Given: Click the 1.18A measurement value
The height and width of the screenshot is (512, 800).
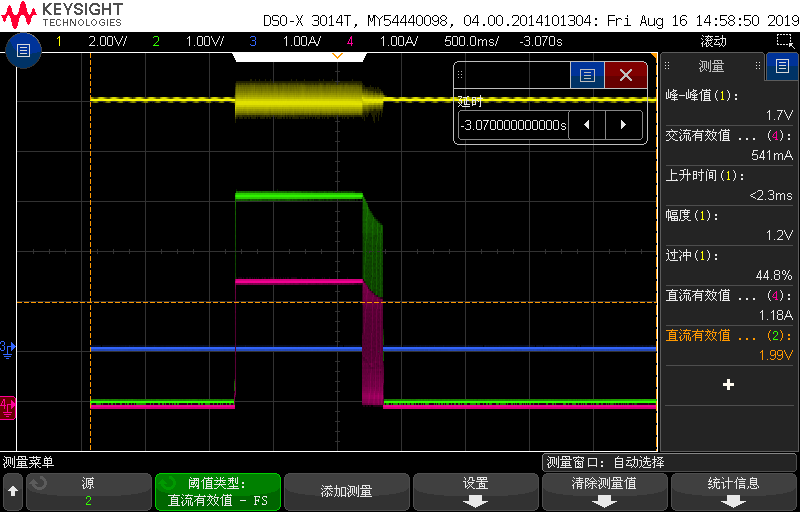Looking at the screenshot, I should [776, 315].
